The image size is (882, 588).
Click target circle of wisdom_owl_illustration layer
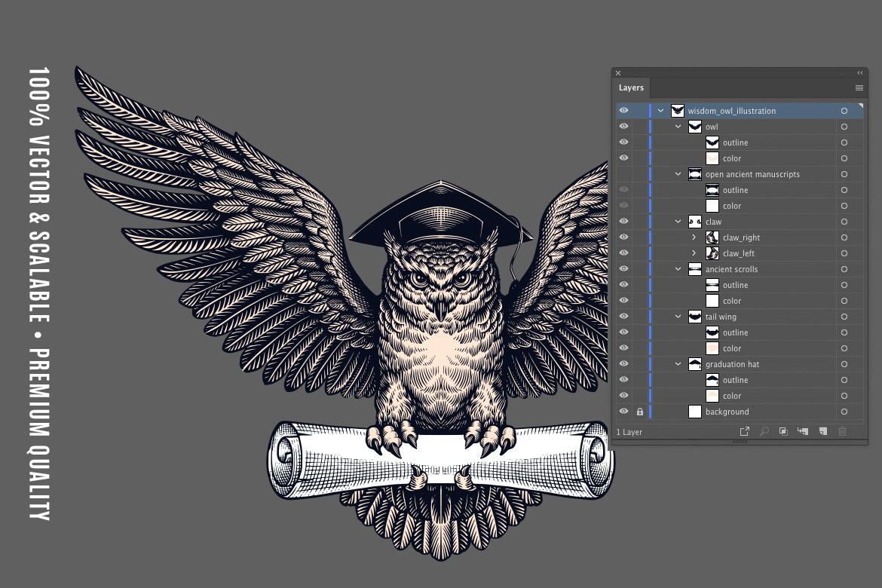pos(844,111)
